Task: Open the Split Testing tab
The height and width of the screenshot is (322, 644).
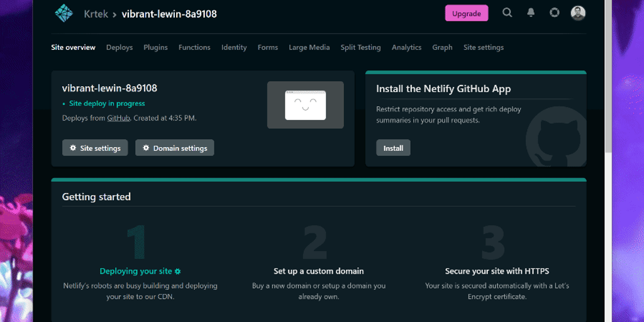Action: pyautogui.click(x=360, y=47)
